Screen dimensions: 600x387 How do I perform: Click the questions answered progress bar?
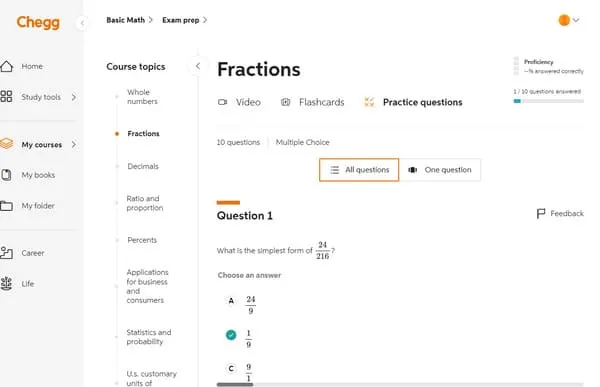[548, 101]
